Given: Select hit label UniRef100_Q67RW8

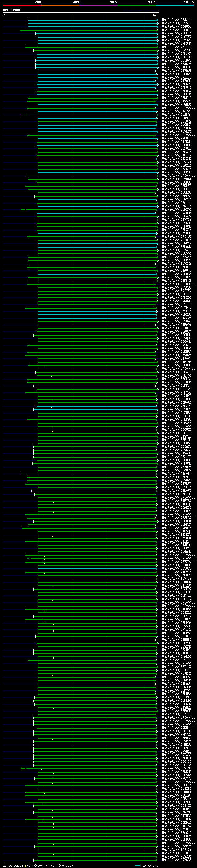Looking at the screenshot, I should point(176,71).
